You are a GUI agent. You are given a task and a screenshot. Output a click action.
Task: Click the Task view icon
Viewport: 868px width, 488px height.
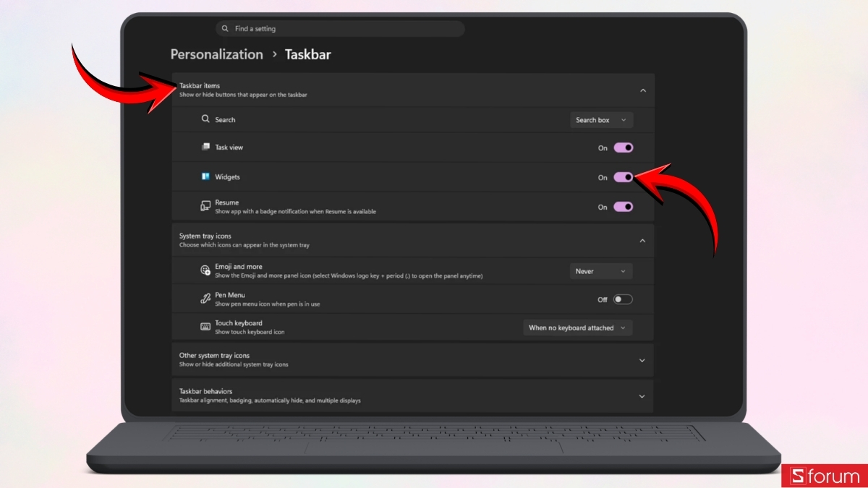(x=205, y=147)
